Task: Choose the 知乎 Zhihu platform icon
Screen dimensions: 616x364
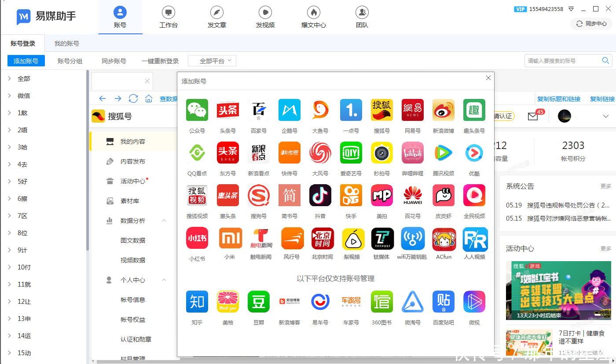Action: [x=197, y=302]
